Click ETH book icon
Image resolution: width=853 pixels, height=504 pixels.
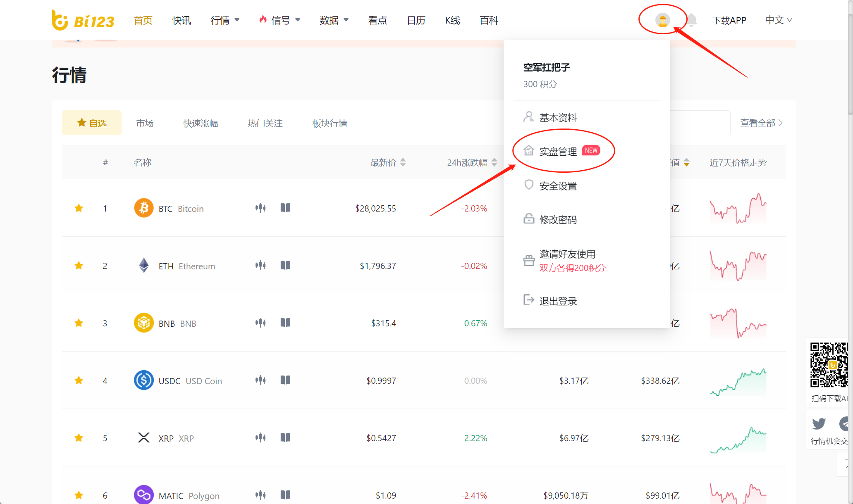[x=285, y=265]
